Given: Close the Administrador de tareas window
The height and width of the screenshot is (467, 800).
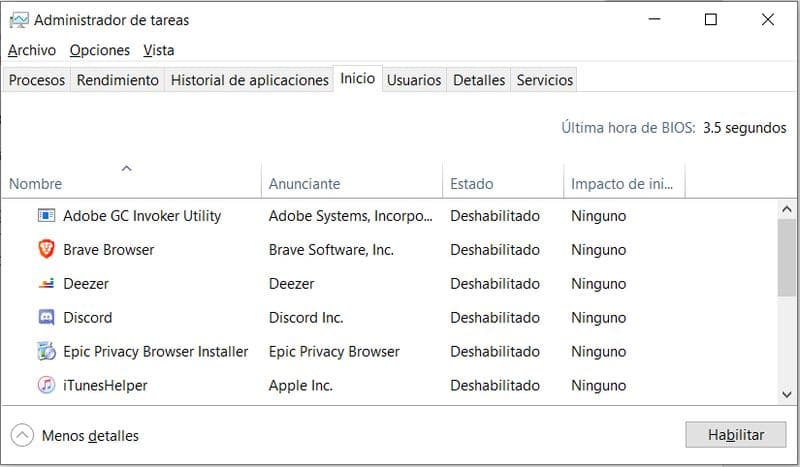Looking at the screenshot, I should tap(768, 19).
